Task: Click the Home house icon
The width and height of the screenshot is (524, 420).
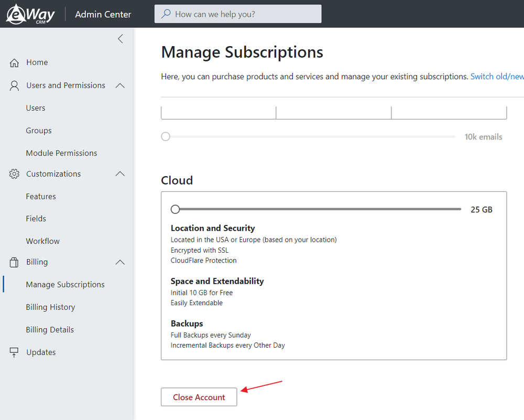Action: click(14, 62)
